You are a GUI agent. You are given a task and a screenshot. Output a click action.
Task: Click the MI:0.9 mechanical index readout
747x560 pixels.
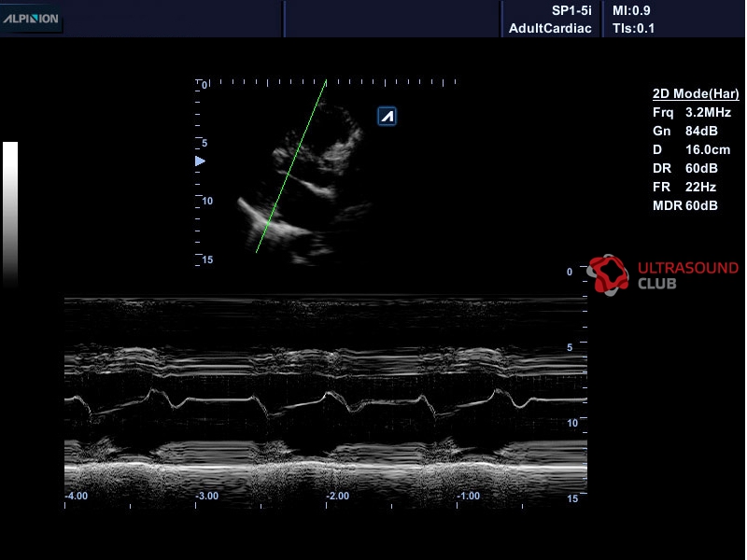pyautogui.click(x=631, y=10)
